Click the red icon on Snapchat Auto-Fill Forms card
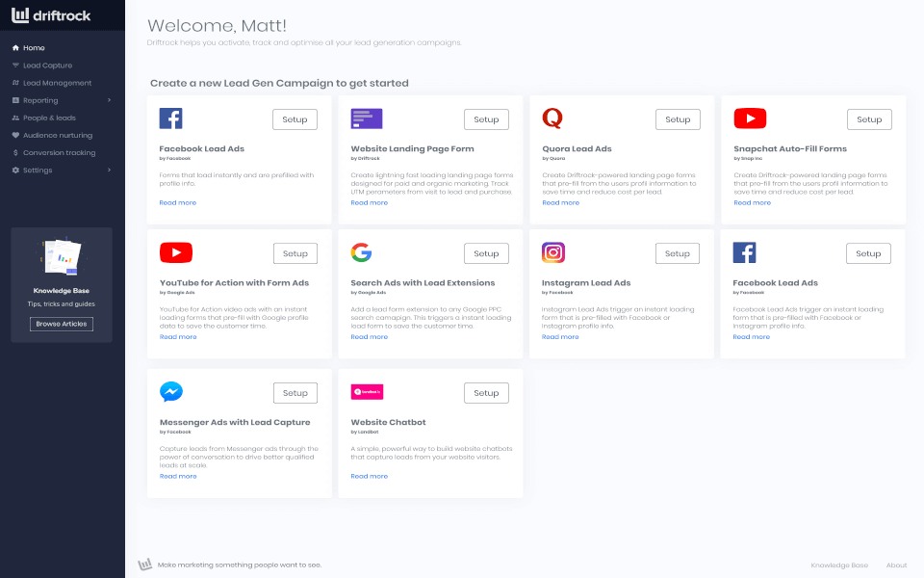This screenshot has height=578, width=924. tap(750, 118)
